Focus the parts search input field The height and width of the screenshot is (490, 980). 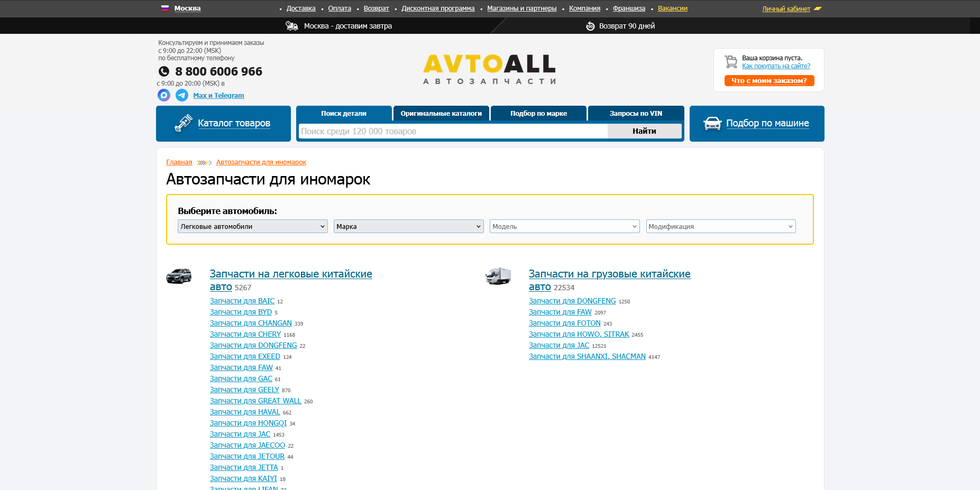coord(453,131)
